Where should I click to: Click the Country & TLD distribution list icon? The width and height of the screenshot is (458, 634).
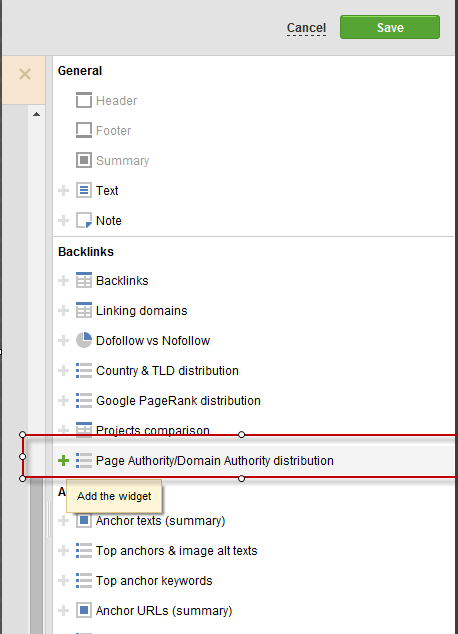coord(84,370)
